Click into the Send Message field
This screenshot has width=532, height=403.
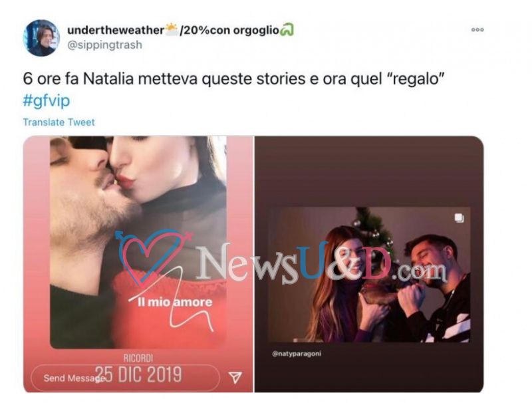(x=126, y=378)
